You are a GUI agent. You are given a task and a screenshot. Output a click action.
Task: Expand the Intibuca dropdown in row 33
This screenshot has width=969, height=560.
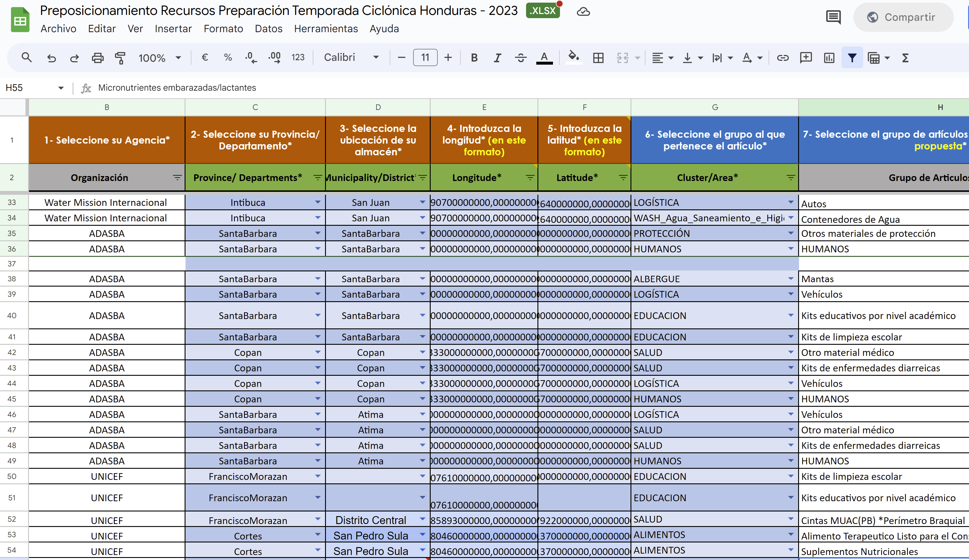[x=318, y=202]
